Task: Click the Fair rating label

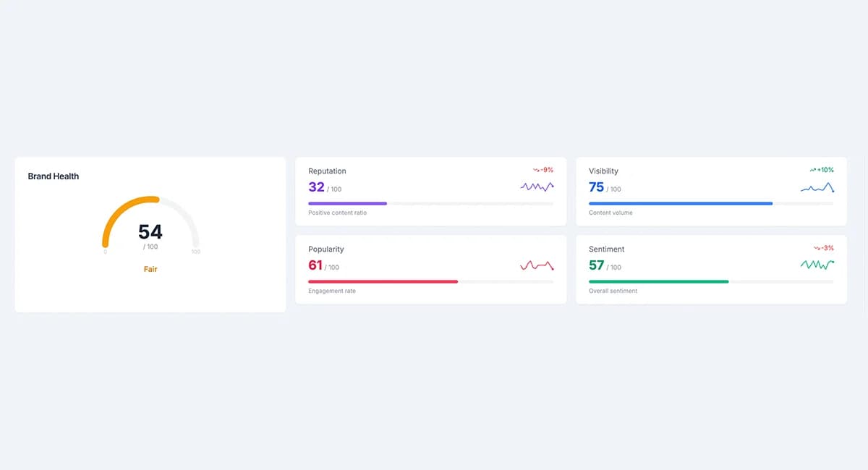Action: click(x=150, y=269)
